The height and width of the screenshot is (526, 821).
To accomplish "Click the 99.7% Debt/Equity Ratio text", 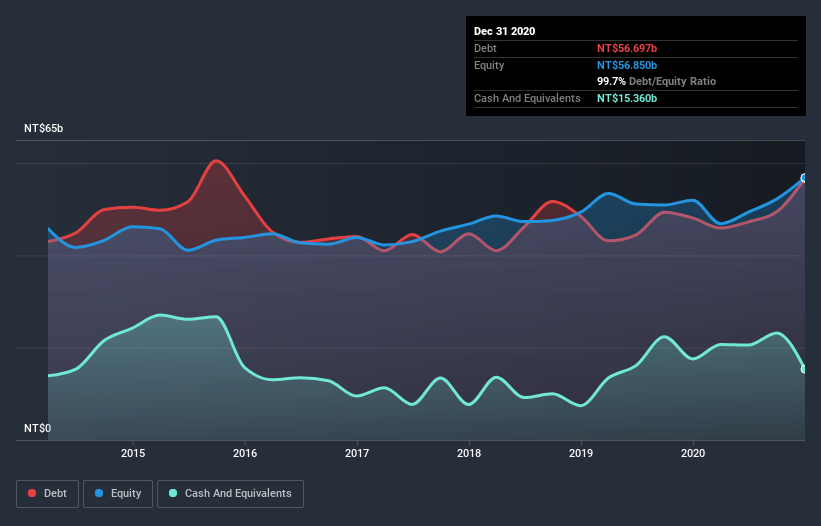I will point(657,81).
